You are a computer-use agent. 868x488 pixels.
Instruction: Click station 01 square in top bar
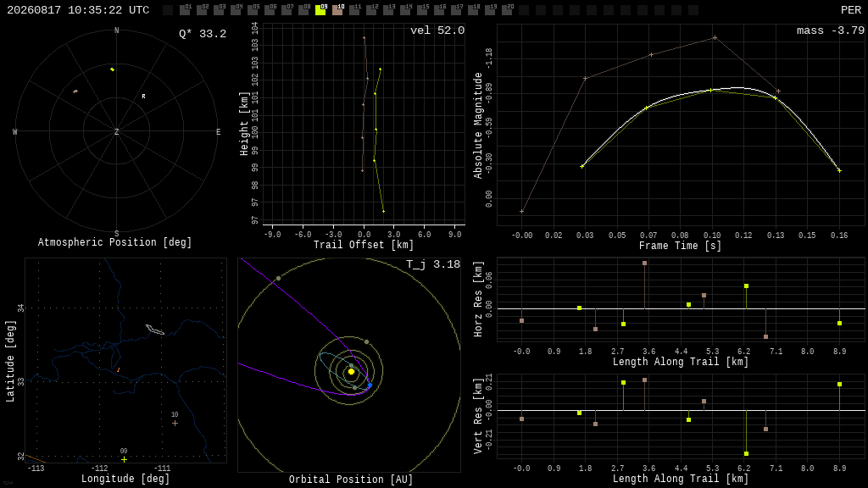pyautogui.click(x=185, y=10)
